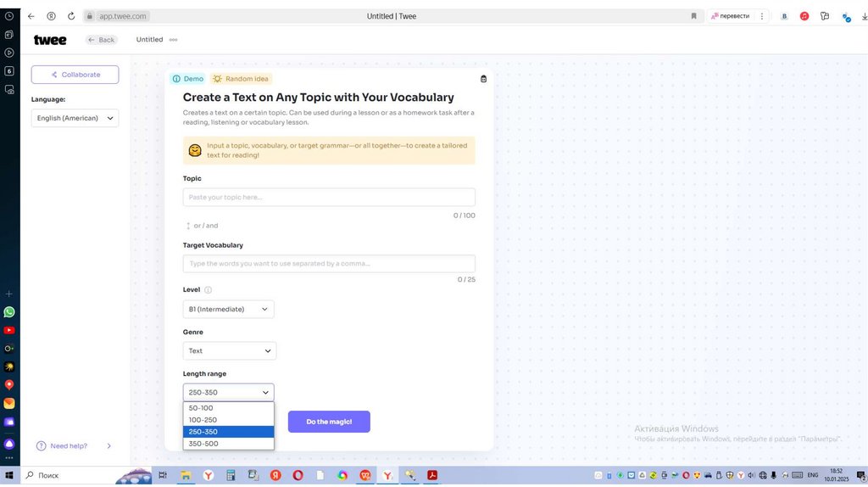868x487 pixels.
Task: Choose the 100-250 length option
Action: coord(228,420)
